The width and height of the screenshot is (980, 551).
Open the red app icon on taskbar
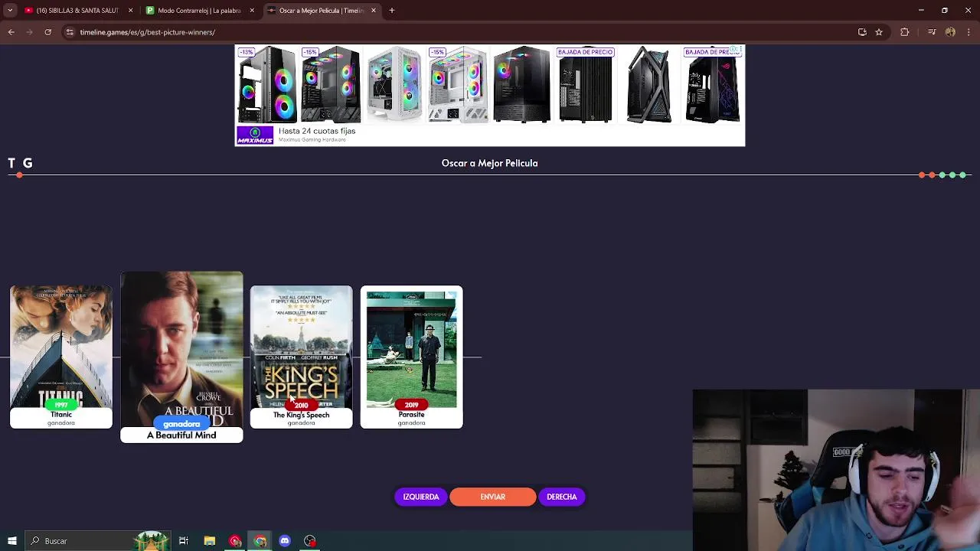(x=235, y=541)
